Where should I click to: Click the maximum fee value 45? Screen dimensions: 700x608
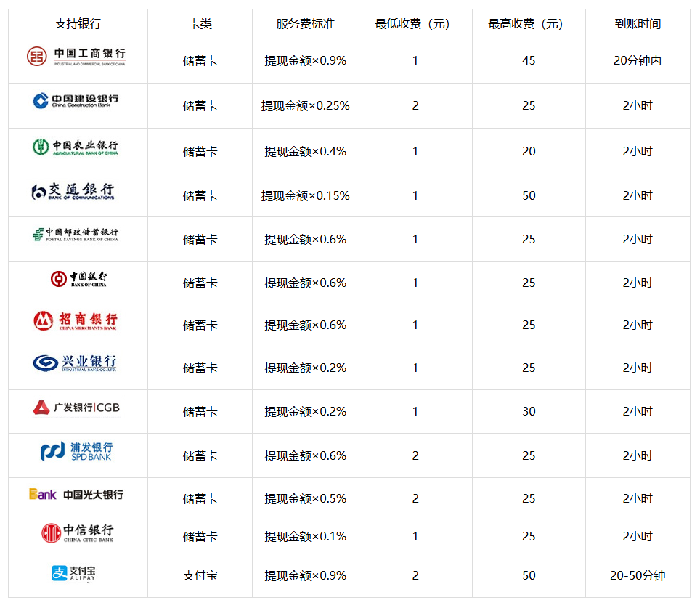(x=529, y=61)
